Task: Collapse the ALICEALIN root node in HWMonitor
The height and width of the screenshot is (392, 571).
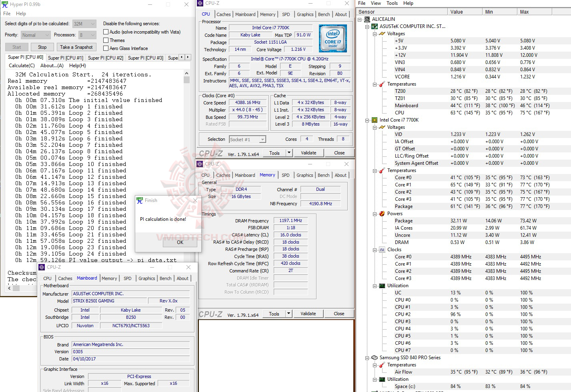Action: (x=360, y=19)
